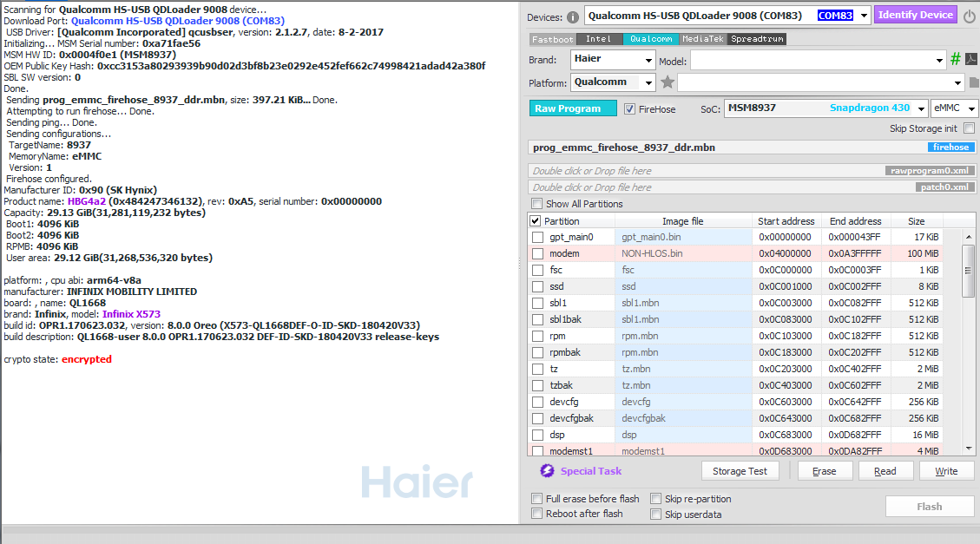
Task: Click the Size column header
Action: click(917, 221)
